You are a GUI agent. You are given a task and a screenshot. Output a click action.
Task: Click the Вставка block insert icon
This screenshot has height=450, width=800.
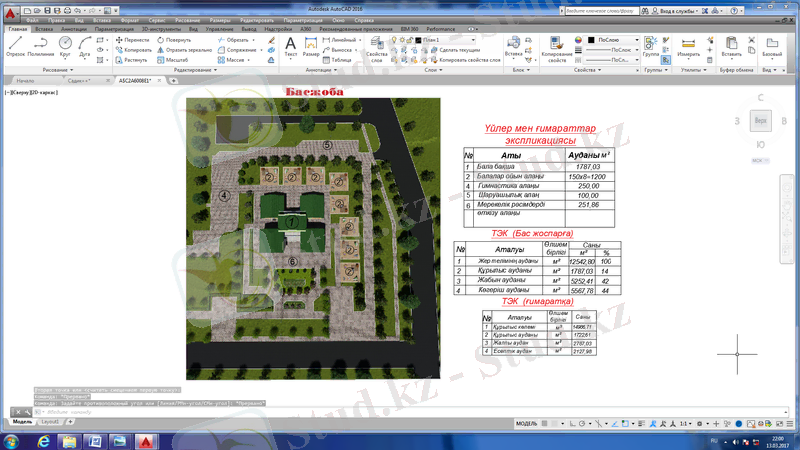click(514, 46)
